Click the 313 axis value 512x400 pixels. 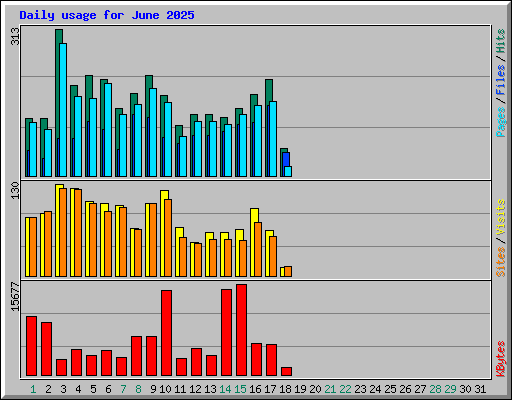coord(15,37)
